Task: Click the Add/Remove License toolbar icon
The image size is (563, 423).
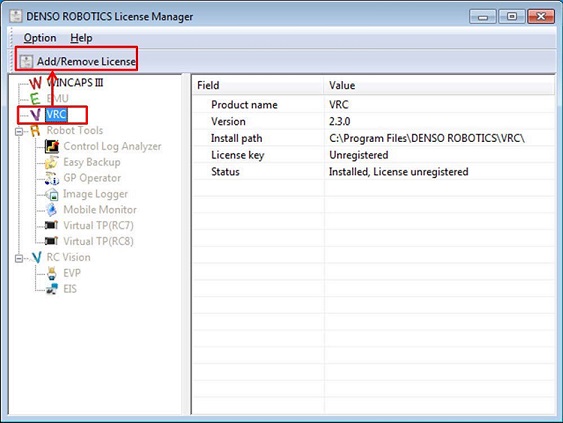Action: click(26, 61)
